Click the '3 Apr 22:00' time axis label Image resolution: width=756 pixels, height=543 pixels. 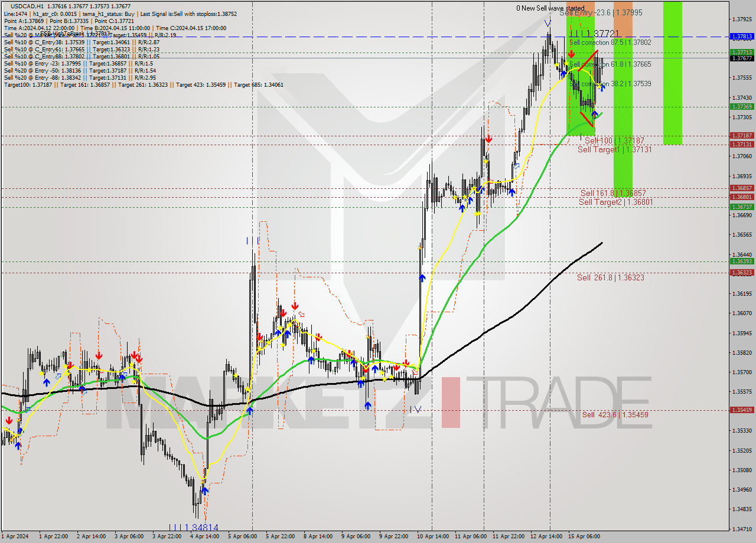pos(167,537)
